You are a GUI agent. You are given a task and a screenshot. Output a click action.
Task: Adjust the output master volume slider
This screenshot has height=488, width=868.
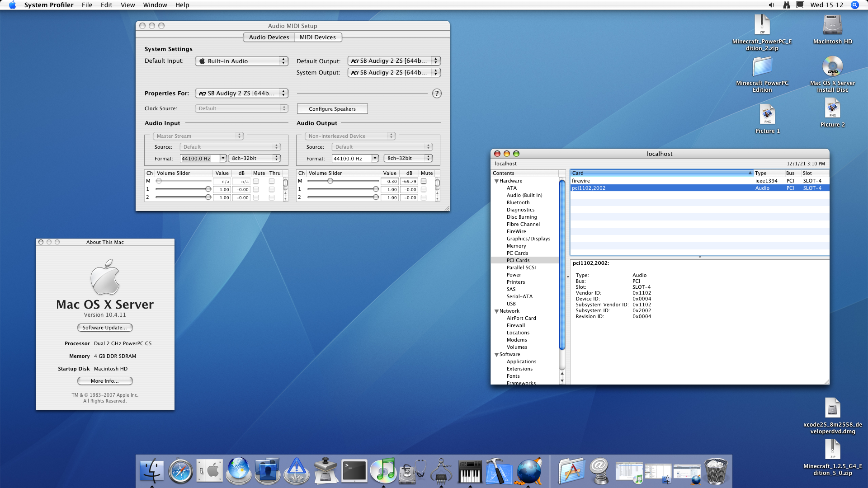point(330,181)
